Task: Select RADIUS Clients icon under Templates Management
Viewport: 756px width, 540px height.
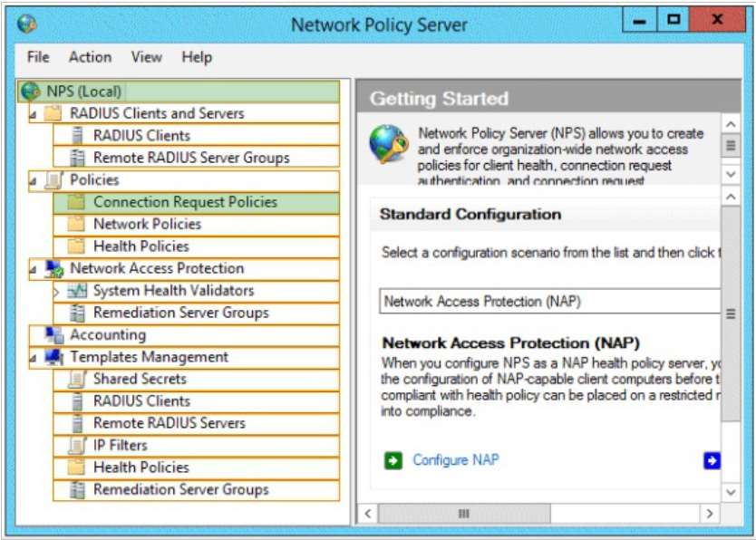Action: (77, 401)
